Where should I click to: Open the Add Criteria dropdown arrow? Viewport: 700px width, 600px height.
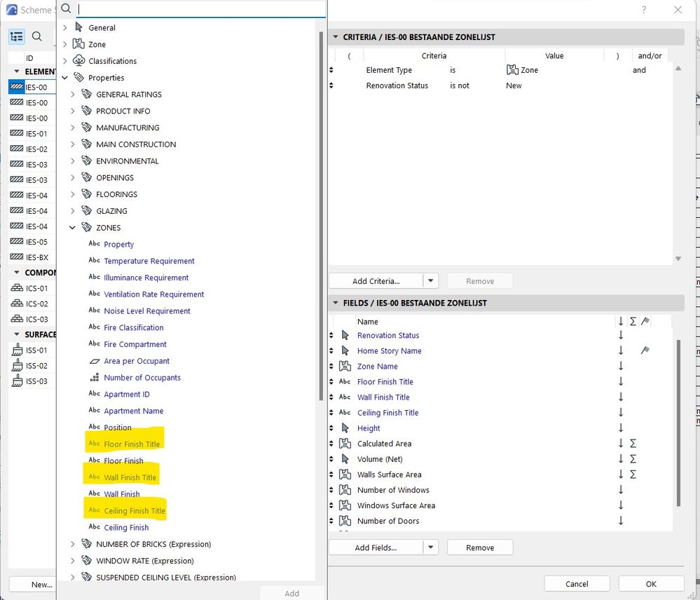tap(431, 281)
